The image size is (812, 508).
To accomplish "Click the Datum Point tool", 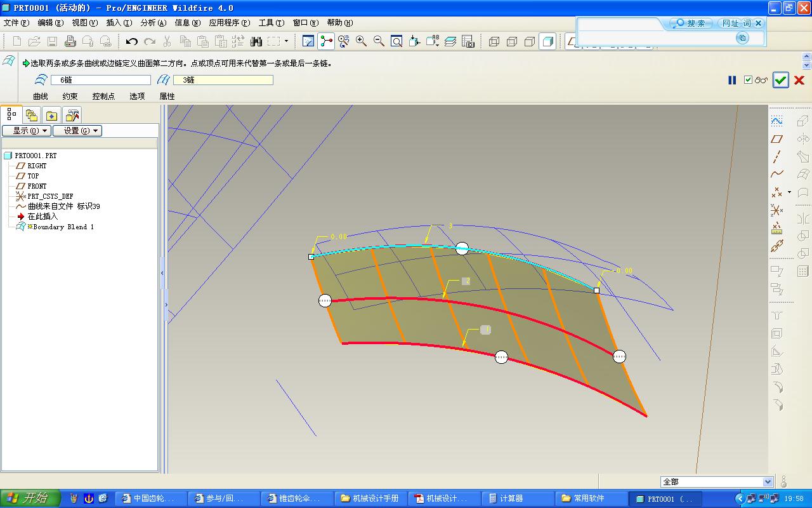I will point(776,192).
